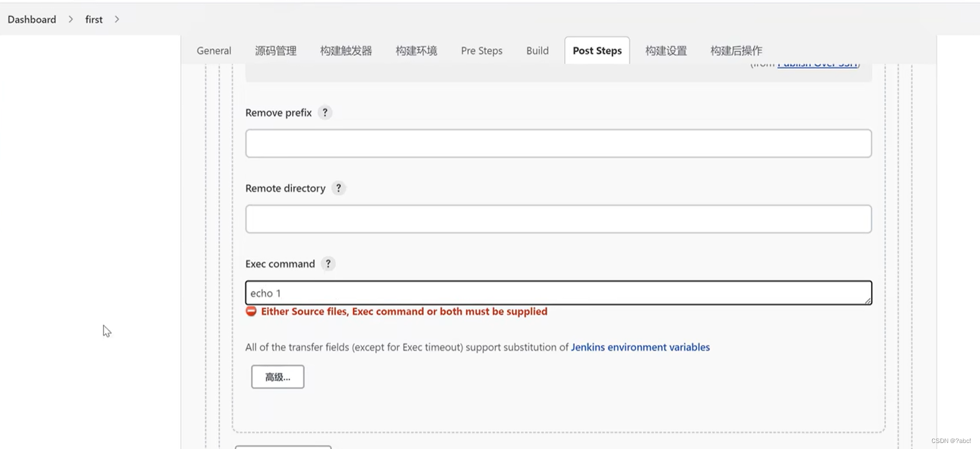Click the 'Either Source files, Exec command' error text
This screenshot has height=449, width=980.
404,311
